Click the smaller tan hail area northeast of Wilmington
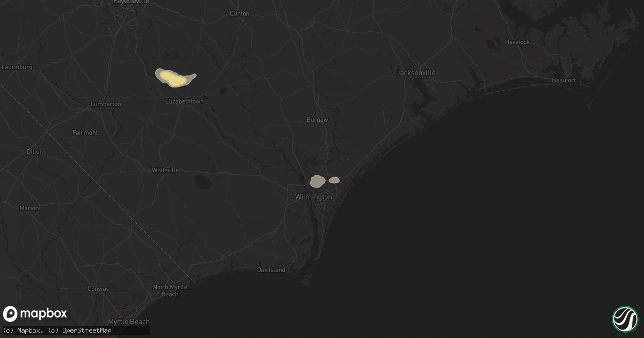This screenshot has height=338, width=644. 334,180
